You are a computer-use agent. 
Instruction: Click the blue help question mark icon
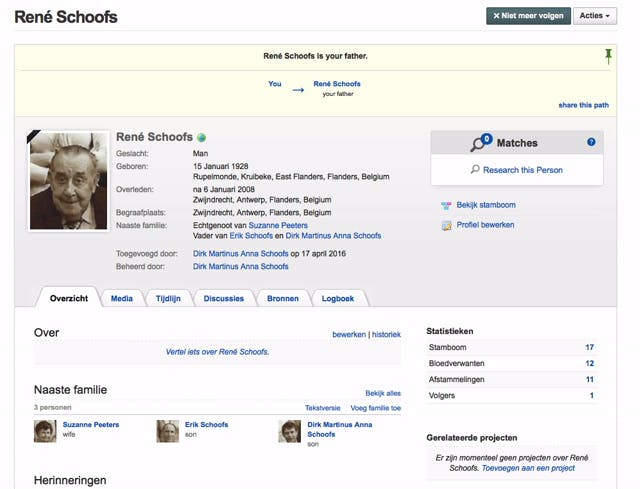point(591,143)
